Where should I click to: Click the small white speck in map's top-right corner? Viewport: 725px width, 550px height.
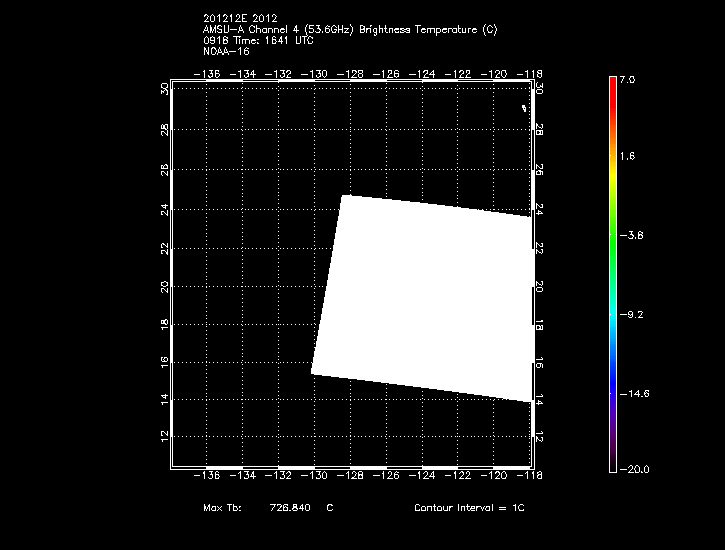coord(523,108)
